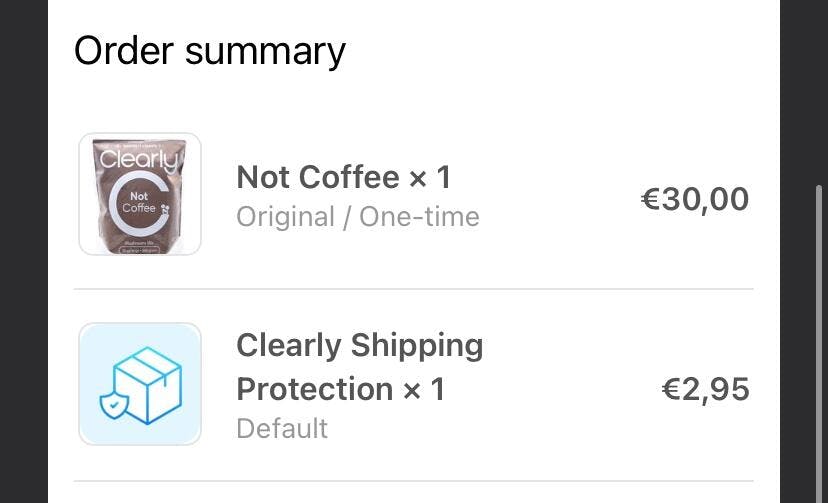Click the × 1 quantity beside Not Coffee

(x=430, y=177)
